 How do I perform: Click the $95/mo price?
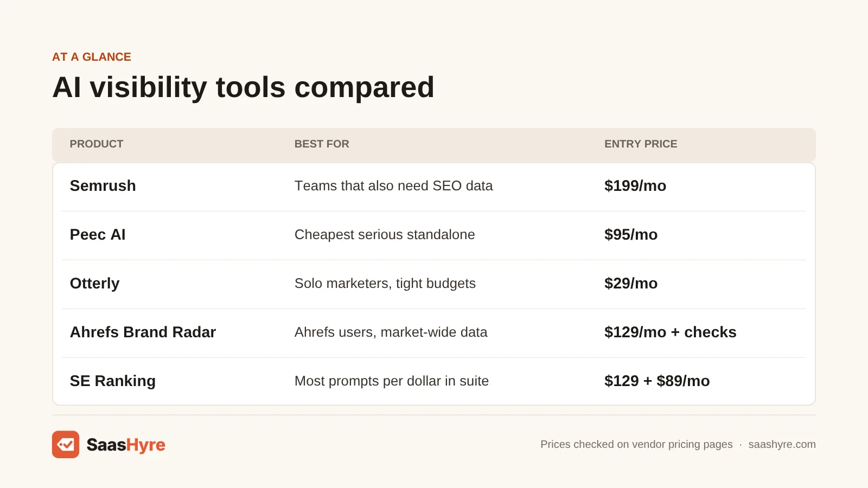pyautogui.click(x=631, y=234)
